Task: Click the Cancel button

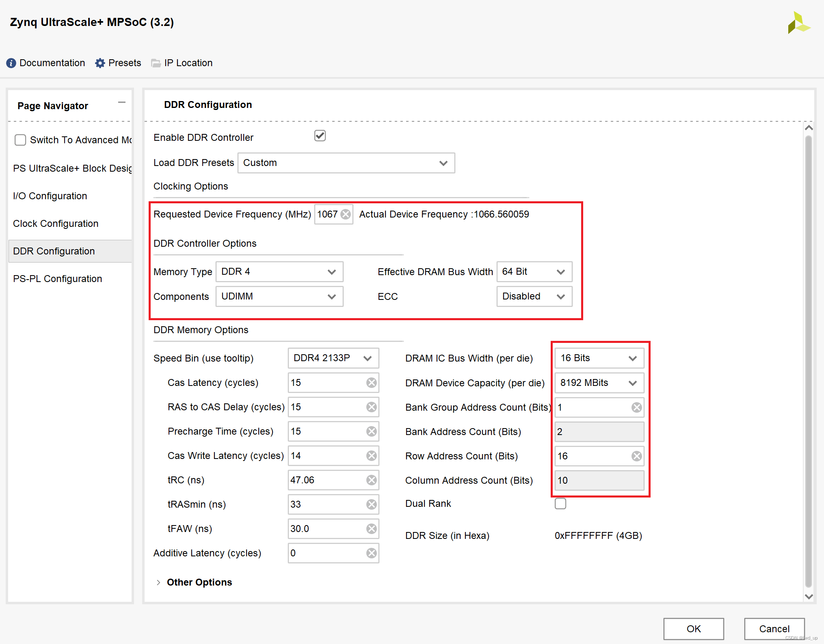Action: [774, 629]
